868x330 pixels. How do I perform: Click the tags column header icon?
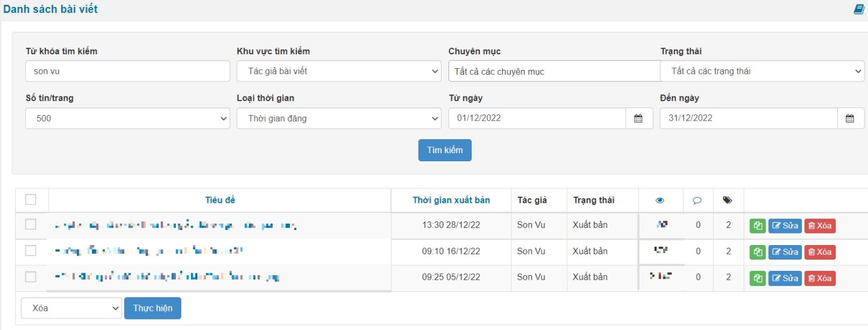(x=727, y=201)
